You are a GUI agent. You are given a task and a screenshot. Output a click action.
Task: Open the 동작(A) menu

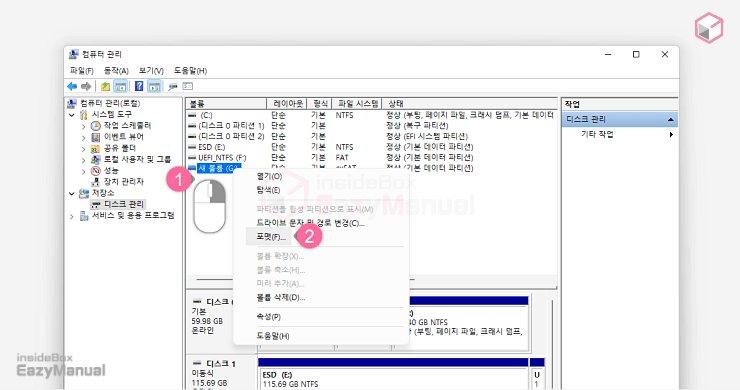[116, 71]
